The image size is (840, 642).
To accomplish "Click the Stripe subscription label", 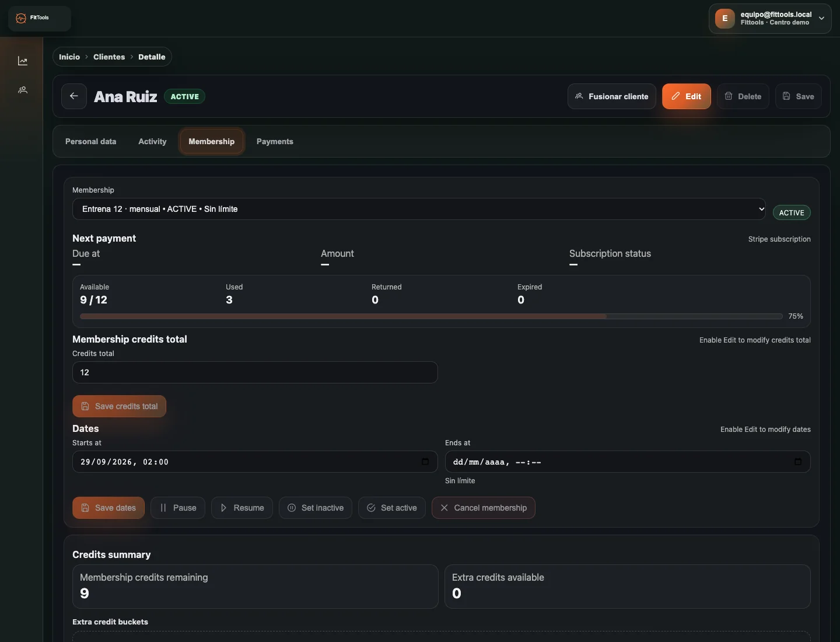I will (x=779, y=239).
